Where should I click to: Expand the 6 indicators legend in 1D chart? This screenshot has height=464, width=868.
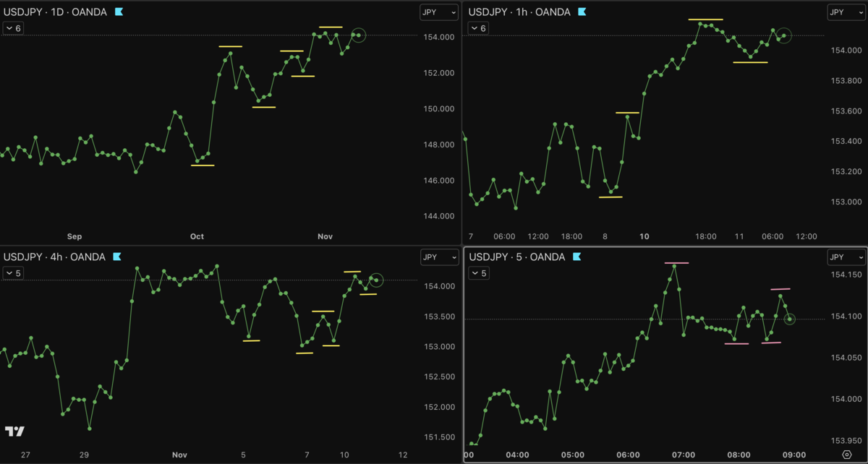[x=13, y=28]
